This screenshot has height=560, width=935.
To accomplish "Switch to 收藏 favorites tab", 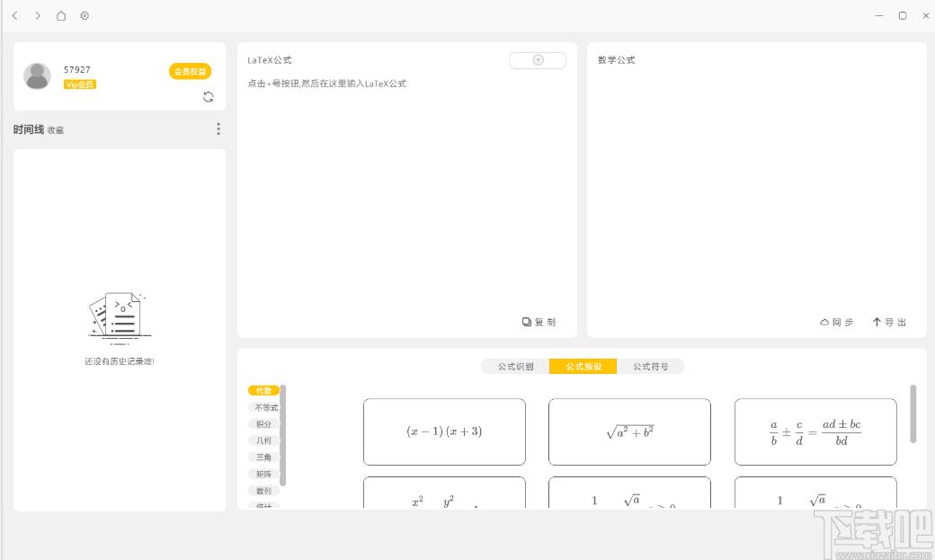I will click(56, 130).
